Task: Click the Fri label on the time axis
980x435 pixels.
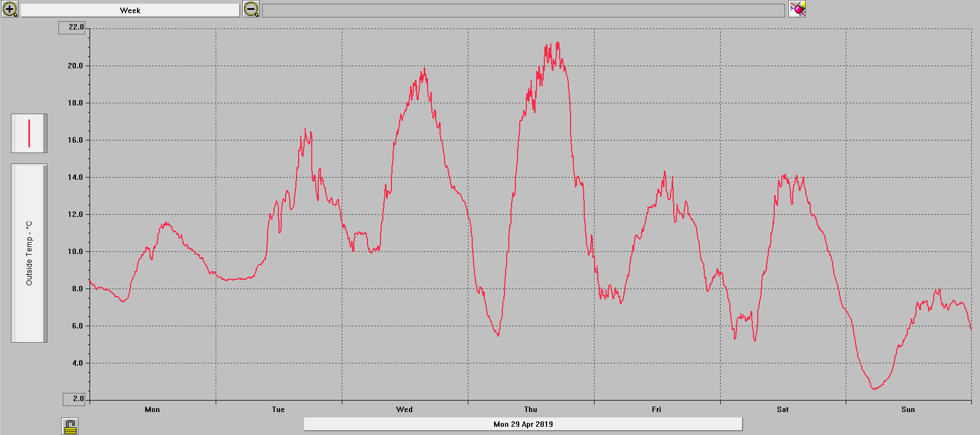Action: click(x=656, y=409)
